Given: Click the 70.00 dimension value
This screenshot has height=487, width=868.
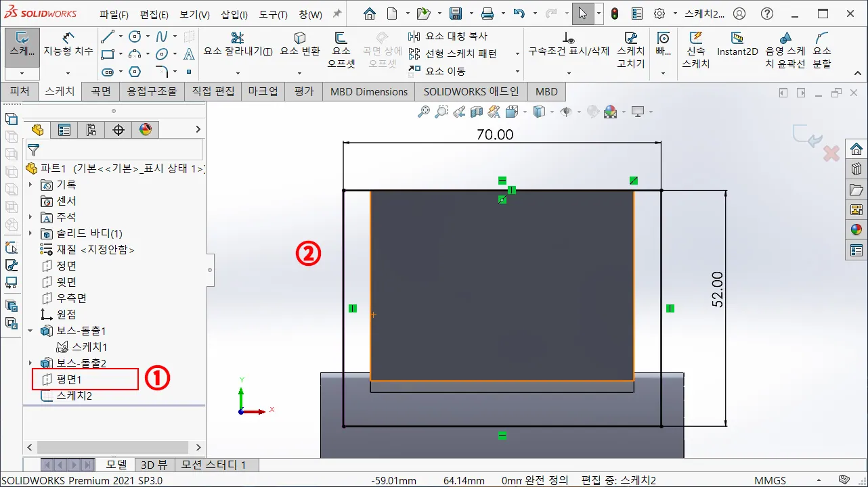Looking at the screenshot, I should [495, 135].
